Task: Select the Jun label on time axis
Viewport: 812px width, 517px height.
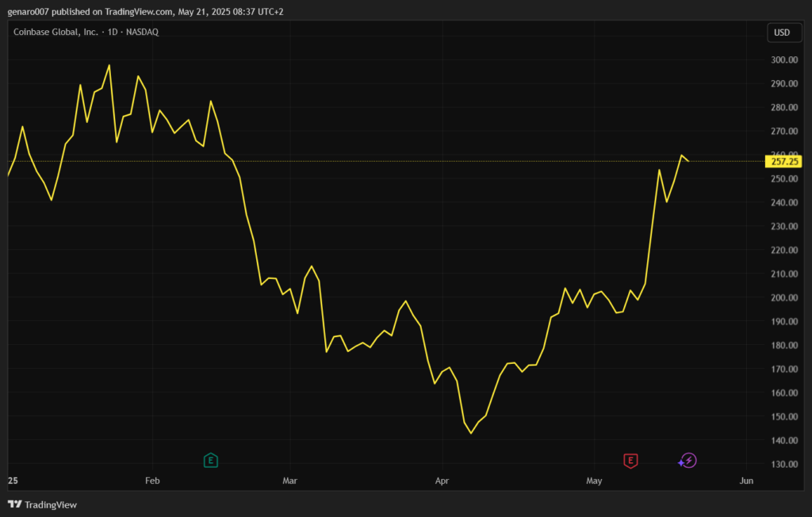Action: click(745, 481)
